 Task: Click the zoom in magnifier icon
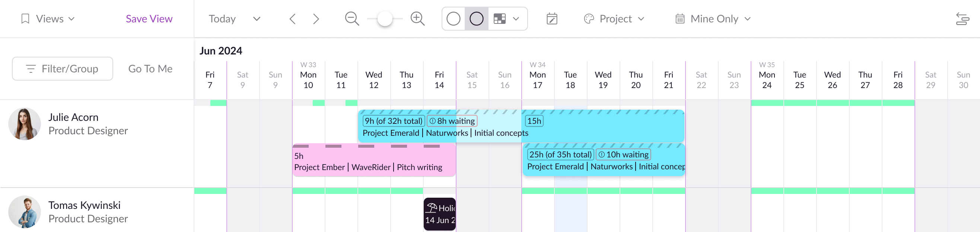click(417, 19)
